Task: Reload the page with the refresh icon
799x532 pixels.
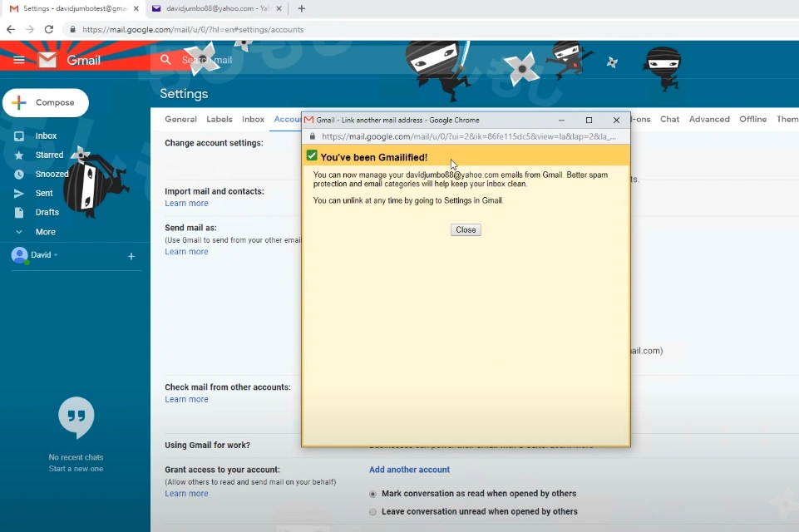Action: click(x=49, y=30)
